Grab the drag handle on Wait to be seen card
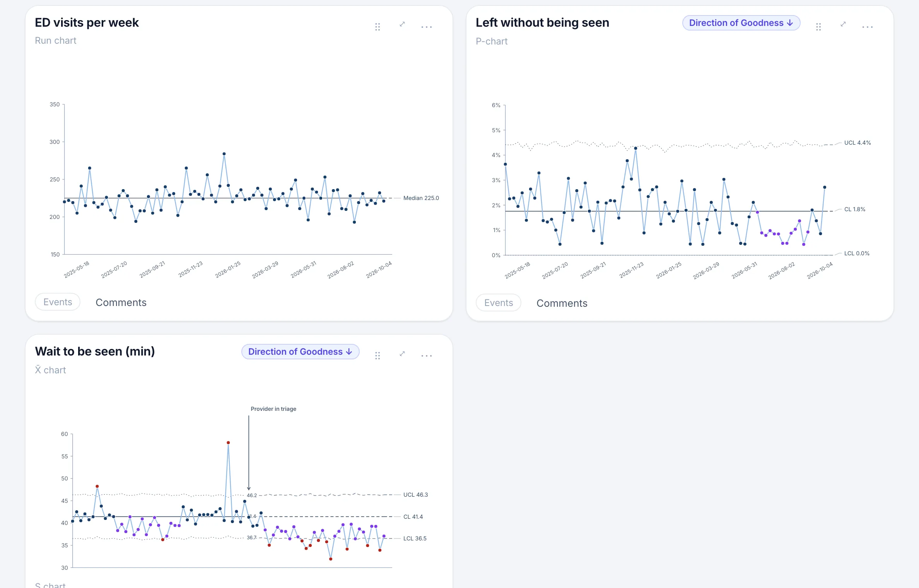 coord(378,356)
